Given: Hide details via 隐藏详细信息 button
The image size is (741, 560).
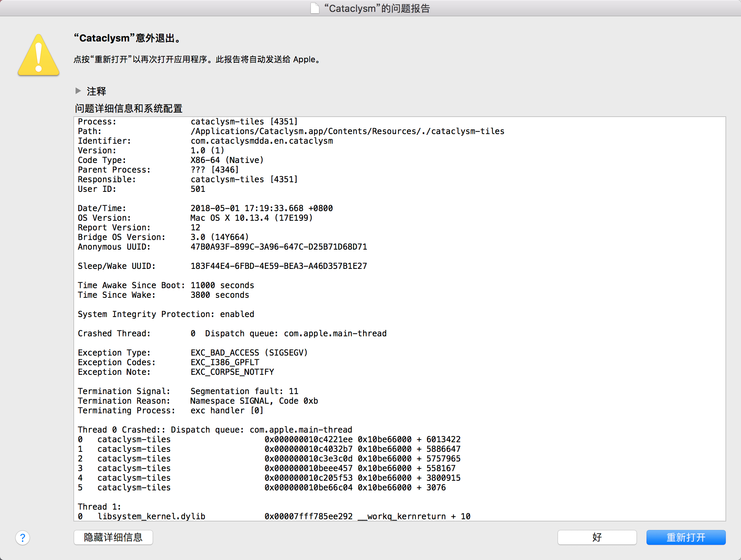Looking at the screenshot, I should coord(113,537).
